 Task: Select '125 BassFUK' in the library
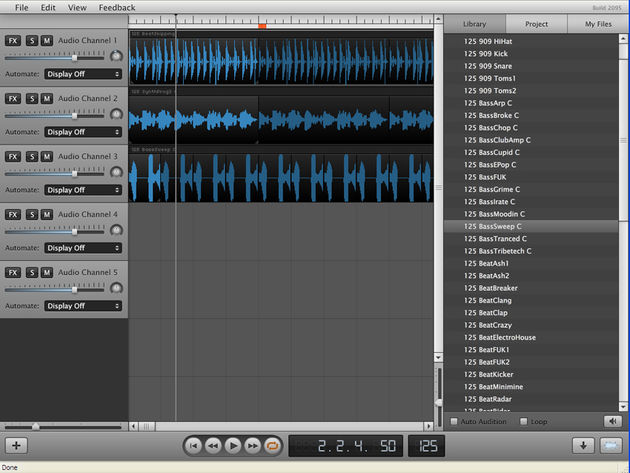pyautogui.click(x=531, y=177)
